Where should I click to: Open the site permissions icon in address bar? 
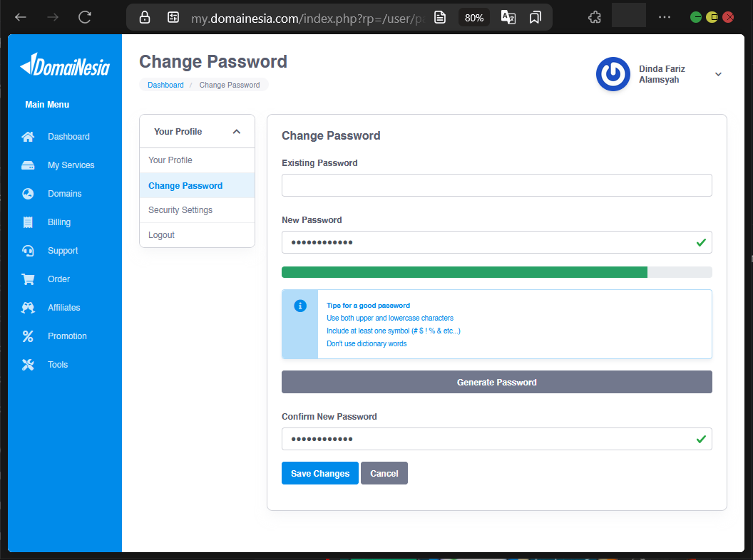[173, 18]
